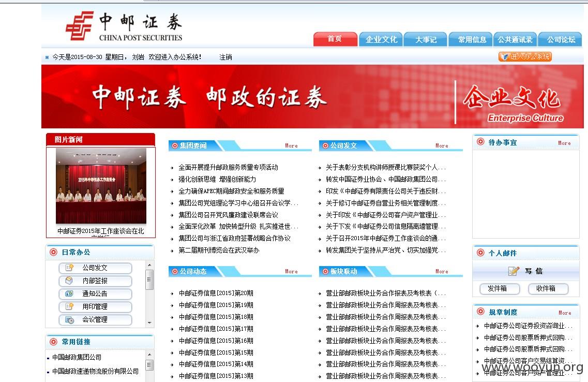The width and height of the screenshot is (588, 382).
Task: Open the 公共通讯录 tab
Action: [x=515, y=39]
